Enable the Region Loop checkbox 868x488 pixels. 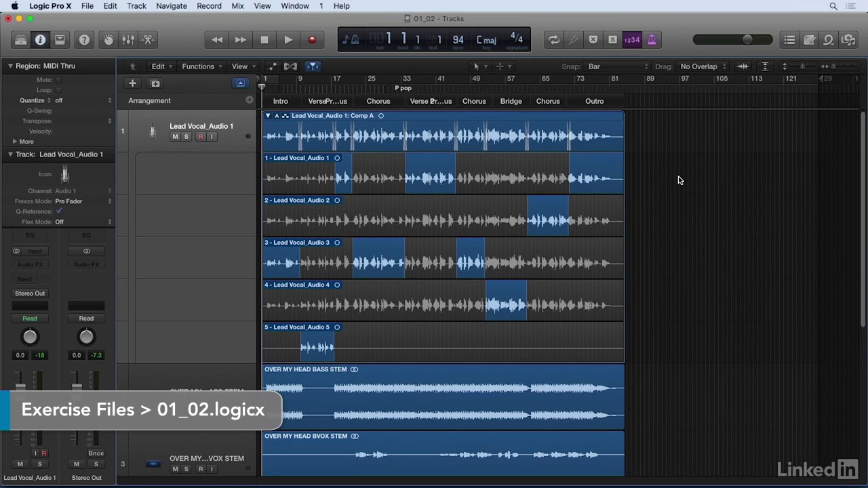coord(58,90)
